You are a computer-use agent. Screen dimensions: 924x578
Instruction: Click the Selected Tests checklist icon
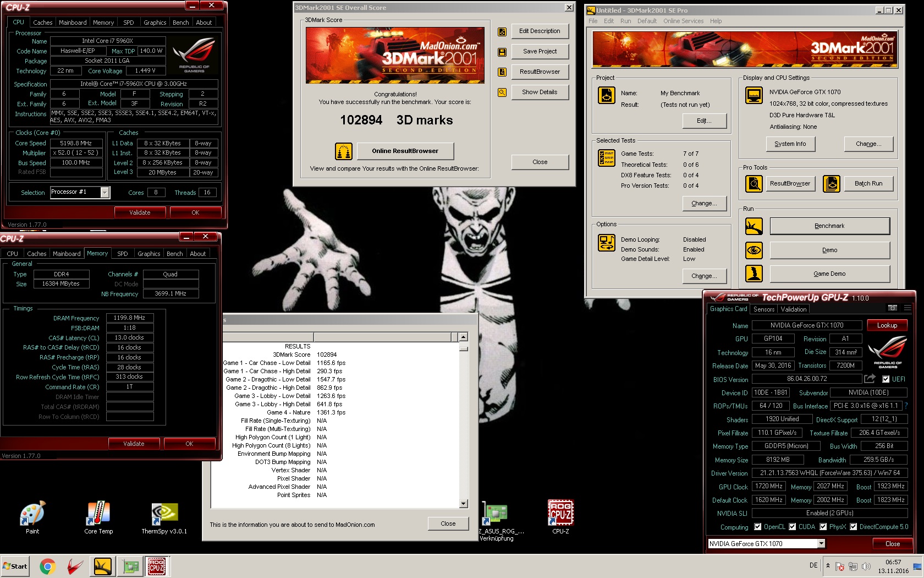coord(607,158)
